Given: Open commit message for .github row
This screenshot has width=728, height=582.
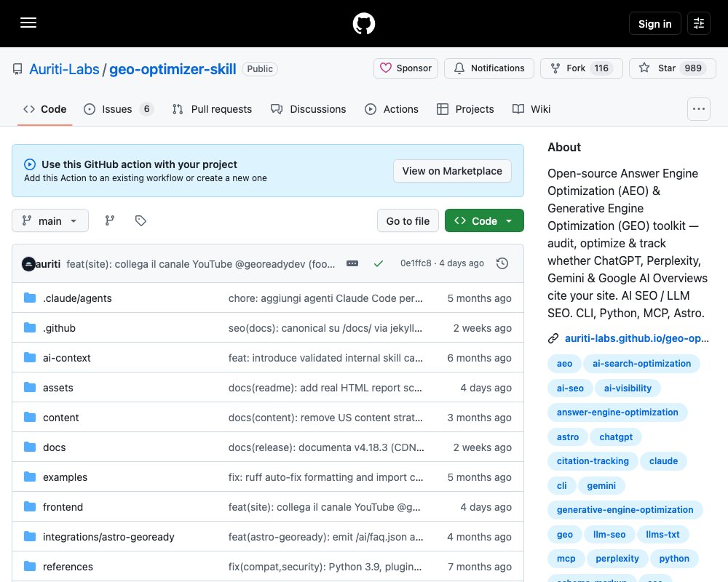Looking at the screenshot, I should pos(325,328).
